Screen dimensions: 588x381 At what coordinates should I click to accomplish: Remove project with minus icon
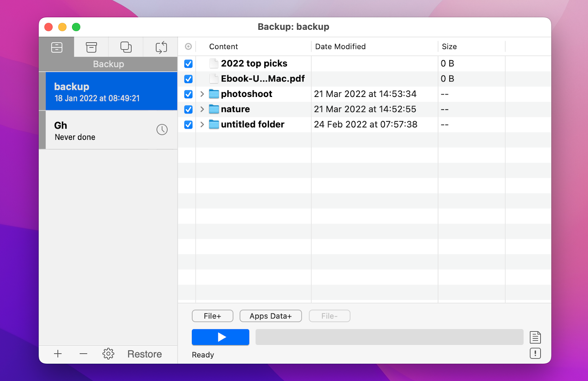pos(83,354)
